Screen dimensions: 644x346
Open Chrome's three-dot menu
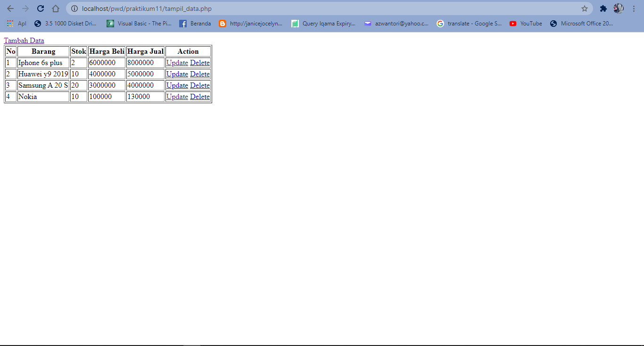[634, 8]
